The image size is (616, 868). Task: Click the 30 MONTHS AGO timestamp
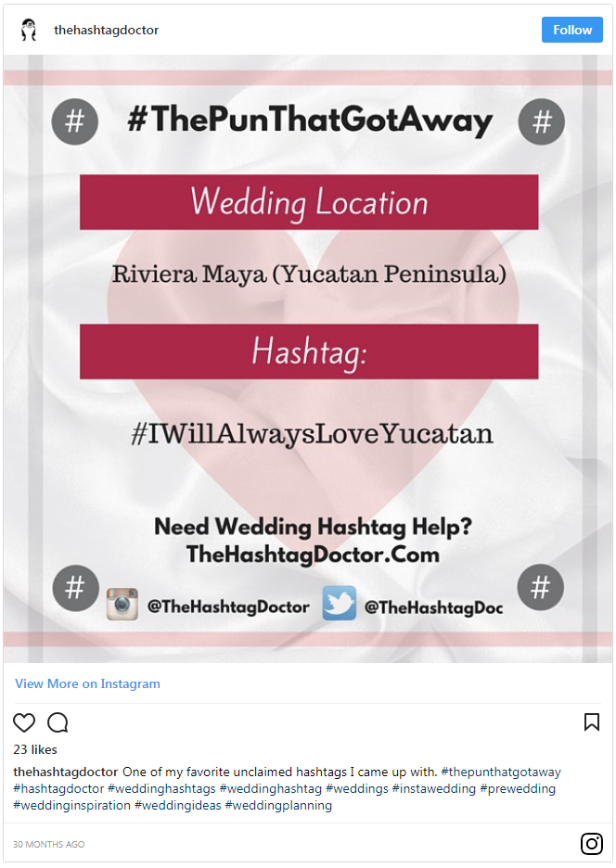click(49, 844)
